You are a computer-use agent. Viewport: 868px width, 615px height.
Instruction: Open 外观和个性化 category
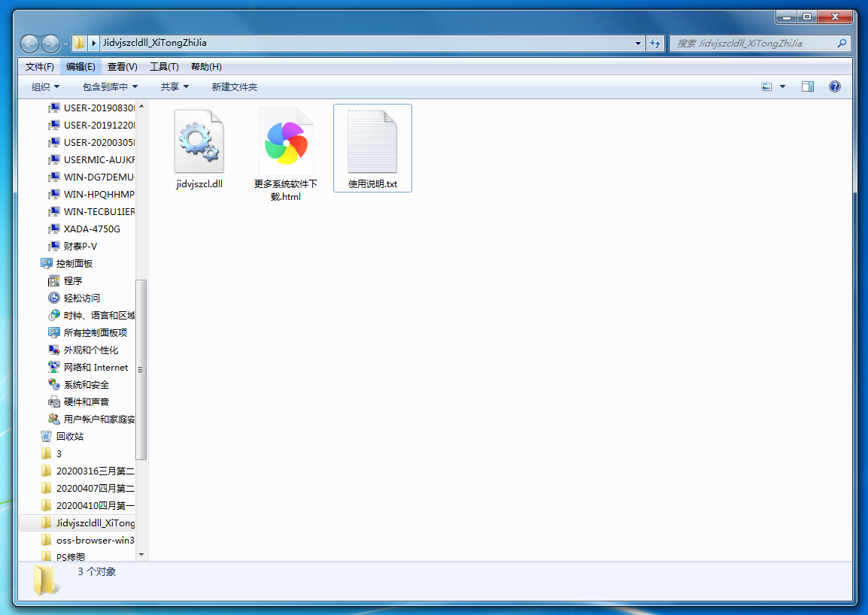click(x=83, y=350)
